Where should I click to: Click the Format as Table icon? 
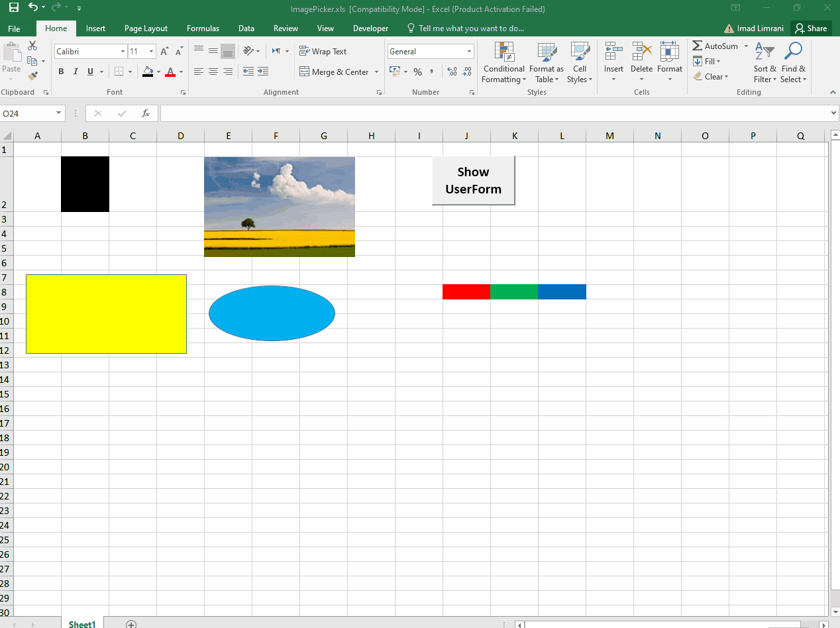click(547, 53)
